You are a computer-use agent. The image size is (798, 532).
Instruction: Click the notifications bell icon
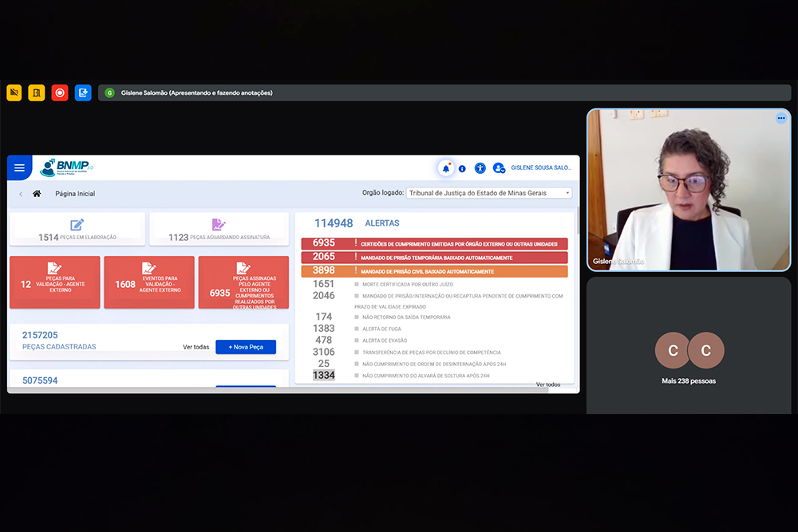(445, 168)
